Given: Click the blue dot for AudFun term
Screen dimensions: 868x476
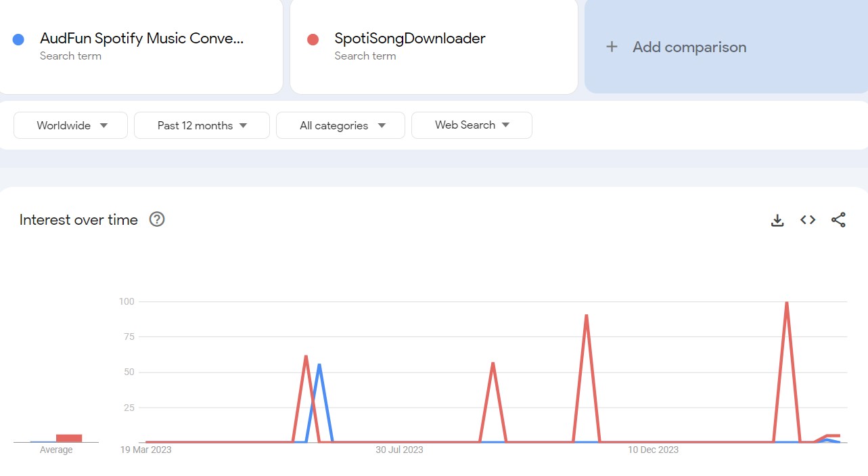Looking at the screenshot, I should tap(18, 39).
